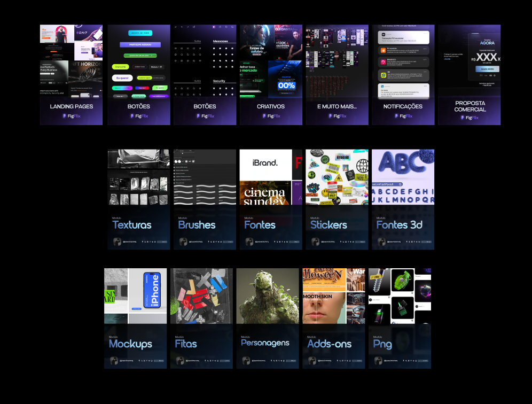Select the Fontes module title

click(260, 225)
